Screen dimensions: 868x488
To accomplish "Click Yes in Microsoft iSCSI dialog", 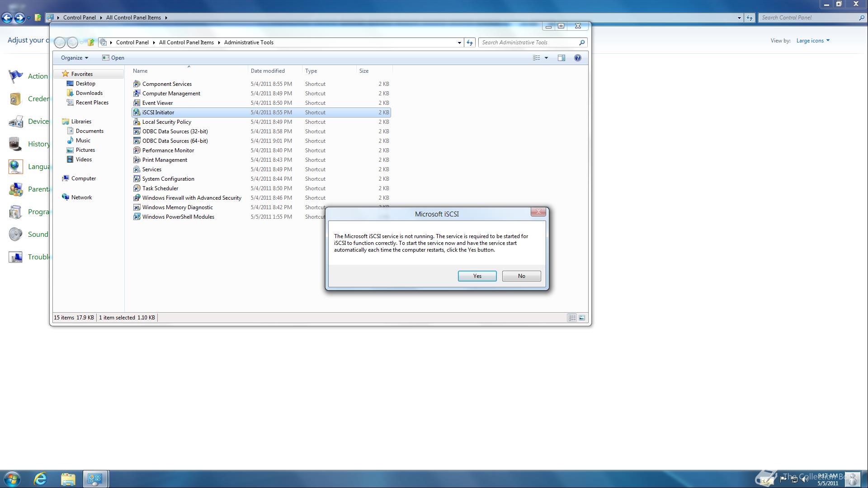I will coord(477,276).
